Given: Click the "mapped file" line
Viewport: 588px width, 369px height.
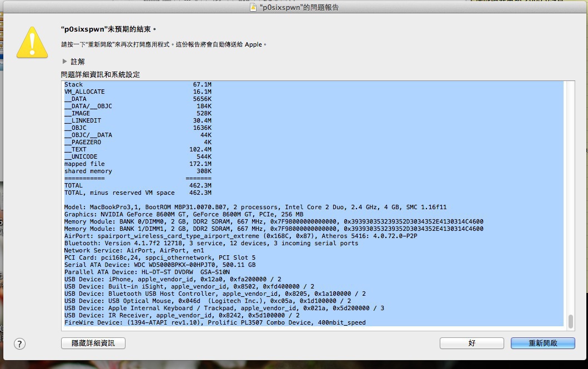Looking at the screenshot, I should click(x=138, y=164).
